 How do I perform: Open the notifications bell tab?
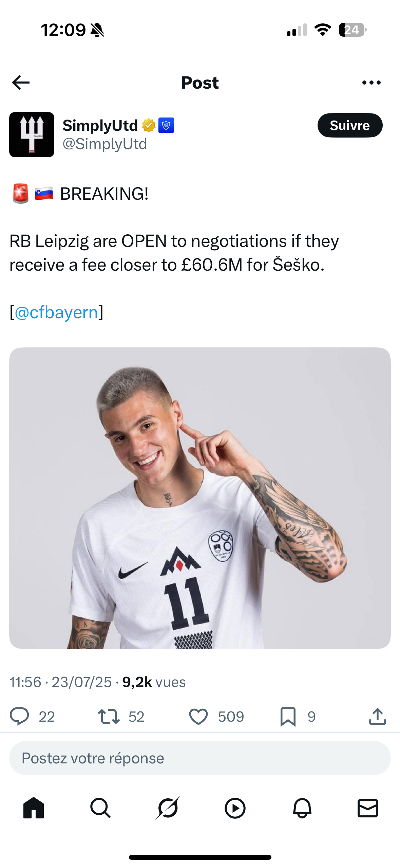[302, 808]
